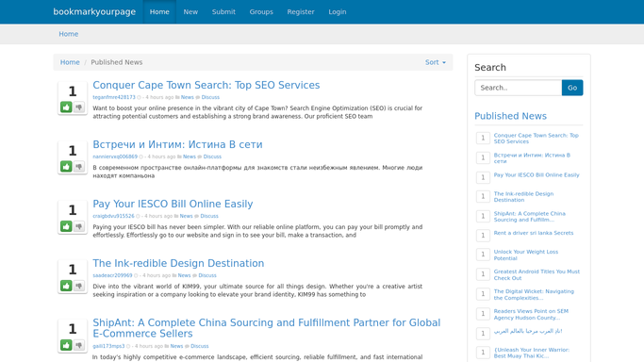Click the Go search button
Screen dimensions: 644x362
[x=572, y=88]
